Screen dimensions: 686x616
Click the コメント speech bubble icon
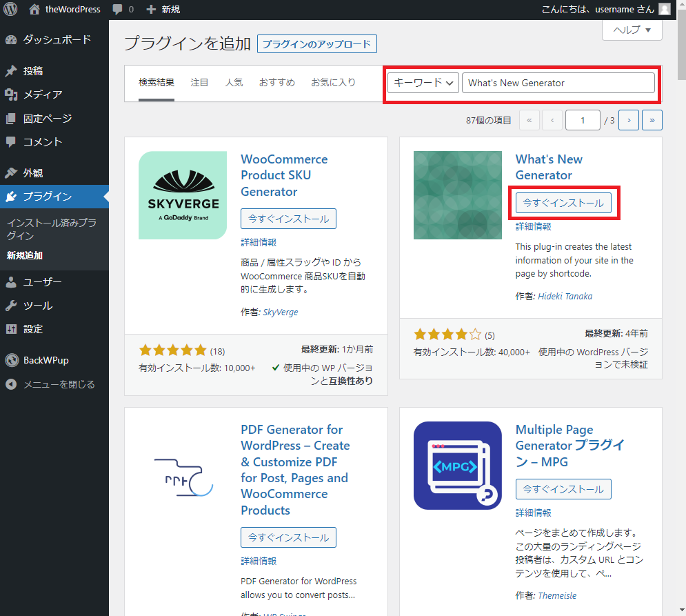(11, 142)
